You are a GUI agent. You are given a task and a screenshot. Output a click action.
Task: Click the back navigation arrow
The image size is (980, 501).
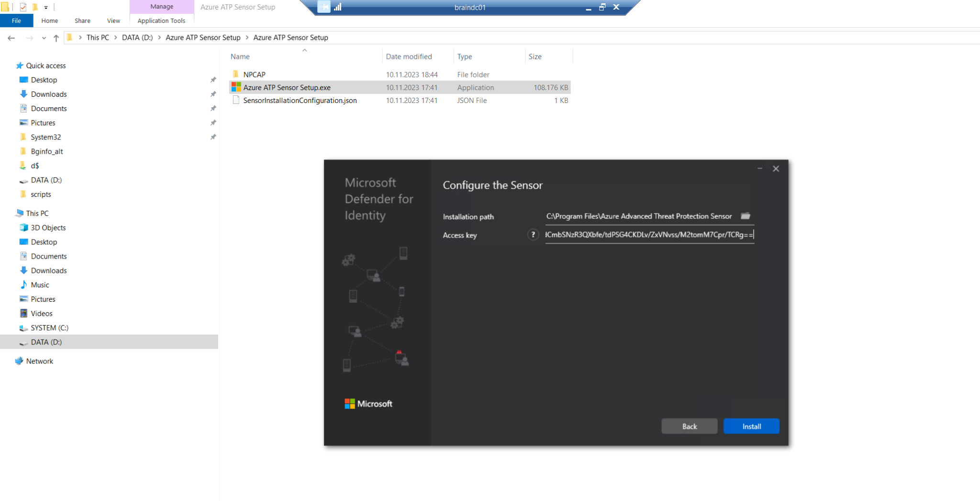point(11,37)
